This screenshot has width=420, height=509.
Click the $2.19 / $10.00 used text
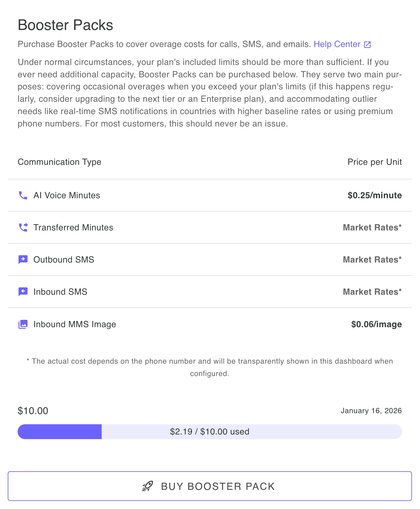point(210,432)
